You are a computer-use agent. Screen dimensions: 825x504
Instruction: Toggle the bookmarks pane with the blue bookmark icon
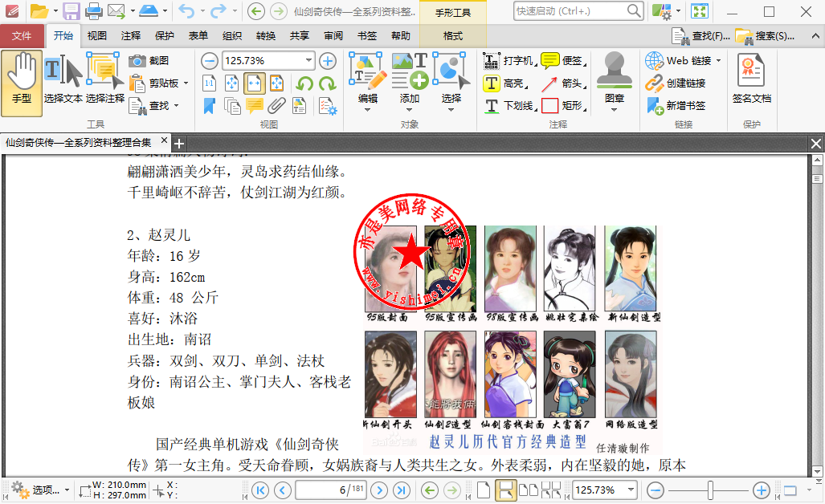click(x=210, y=106)
